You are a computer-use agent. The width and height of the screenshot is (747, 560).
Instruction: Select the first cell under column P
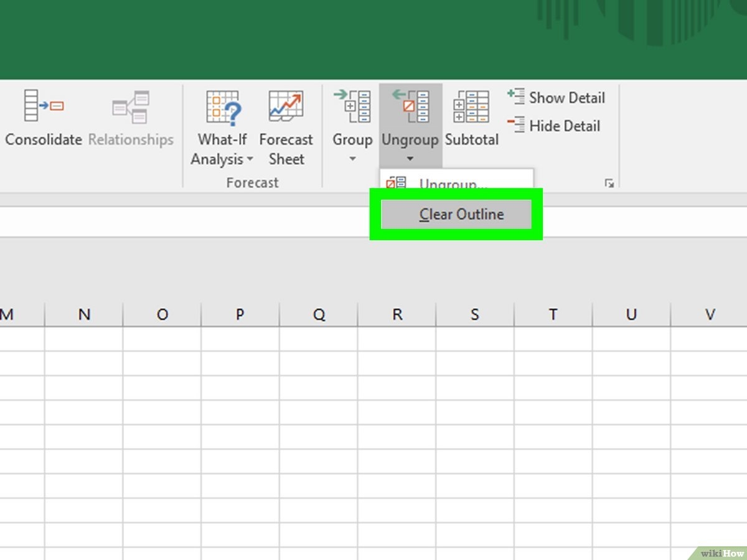pyautogui.click(x=240, y=339)
